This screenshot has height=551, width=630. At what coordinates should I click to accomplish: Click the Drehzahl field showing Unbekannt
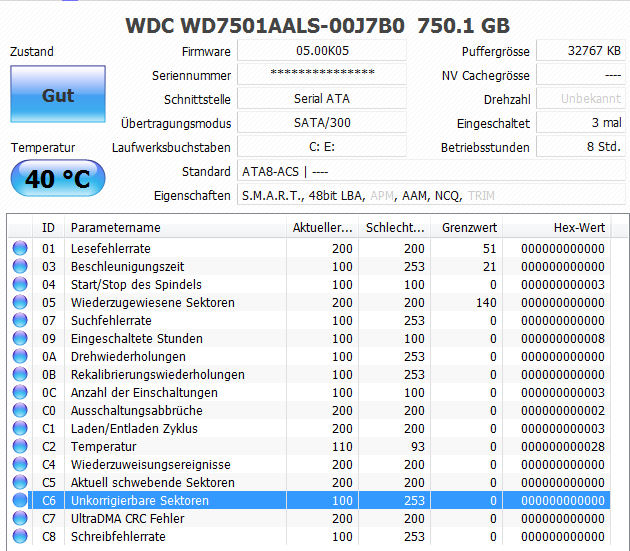click(581, 99)
